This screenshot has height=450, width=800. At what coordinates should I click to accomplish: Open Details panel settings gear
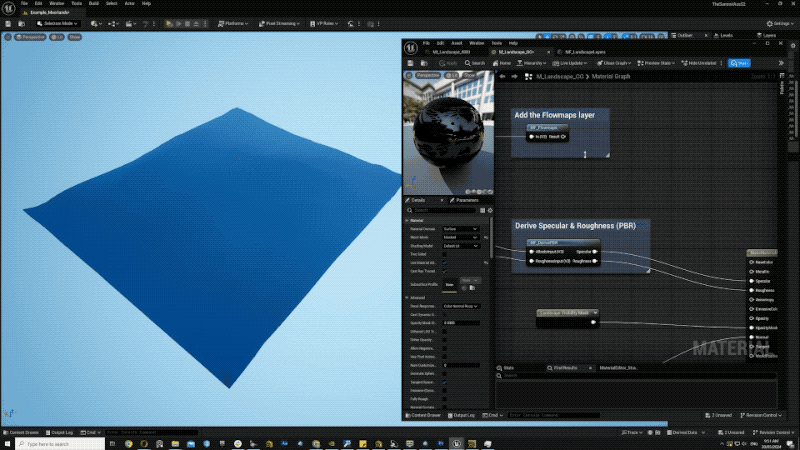tap(490, 210)
